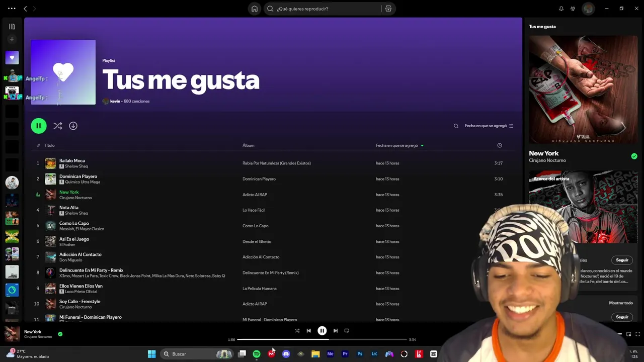Seek within the song progress bar
The width and height of the screenshot is (644, 362).
[322, 339]
